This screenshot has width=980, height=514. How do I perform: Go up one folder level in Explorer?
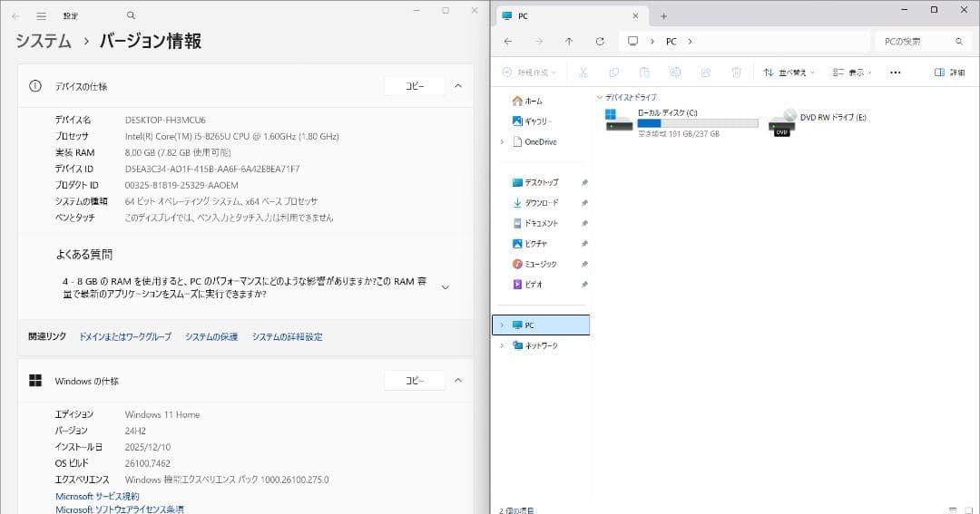point(569,41)
